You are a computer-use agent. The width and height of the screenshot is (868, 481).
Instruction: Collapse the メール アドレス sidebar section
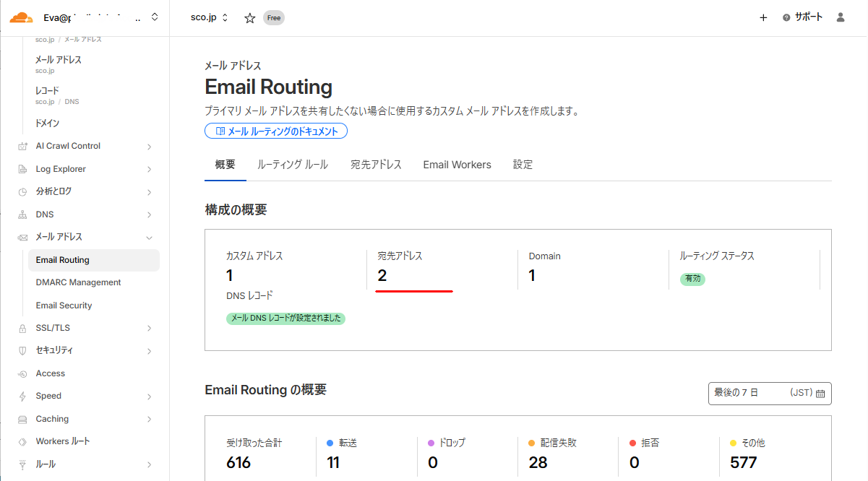point(150,237)
